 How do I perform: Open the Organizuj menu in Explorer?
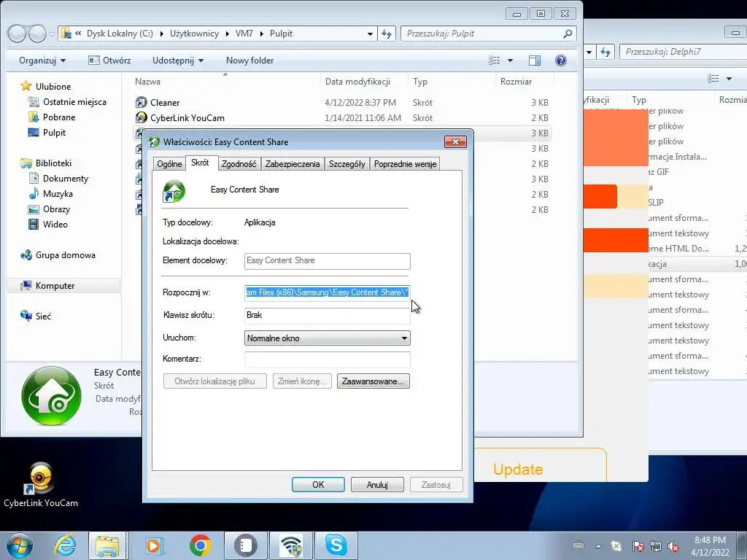coord(42,61)
